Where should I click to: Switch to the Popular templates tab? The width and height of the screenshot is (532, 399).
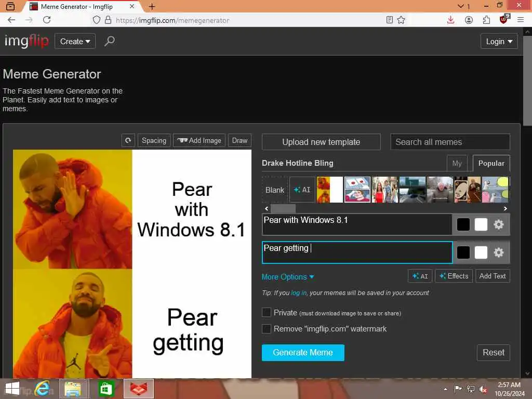[x=491, y=163]
